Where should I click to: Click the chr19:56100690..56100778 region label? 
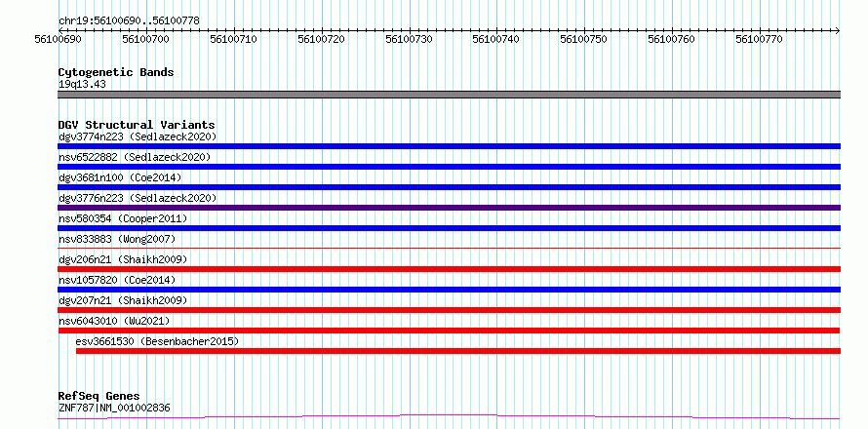[x=129, y=21]
